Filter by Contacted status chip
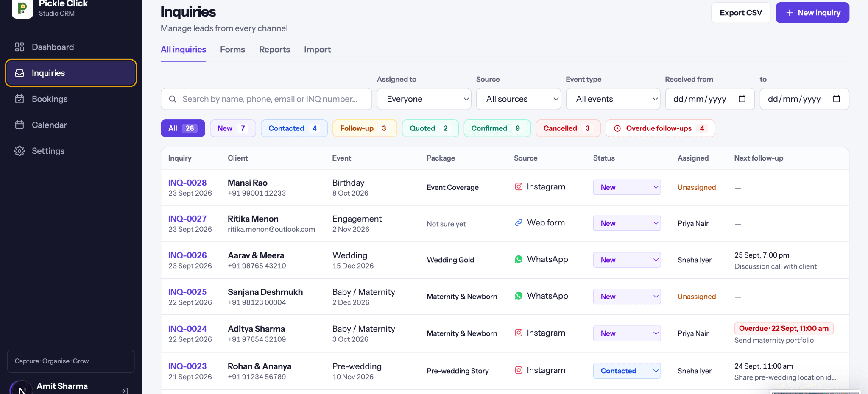The width and height of the screenshot is (868, 394). pyautogui.click(x=294, y=128)
